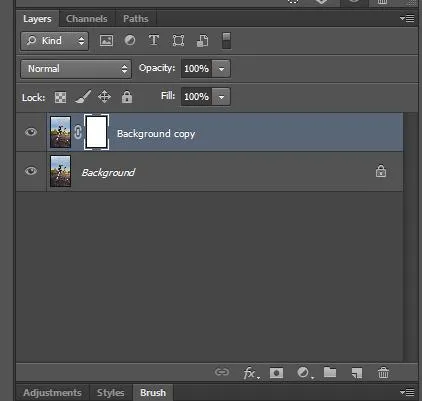Open the Normal blend mode dropdown

[x=76, y=69]
